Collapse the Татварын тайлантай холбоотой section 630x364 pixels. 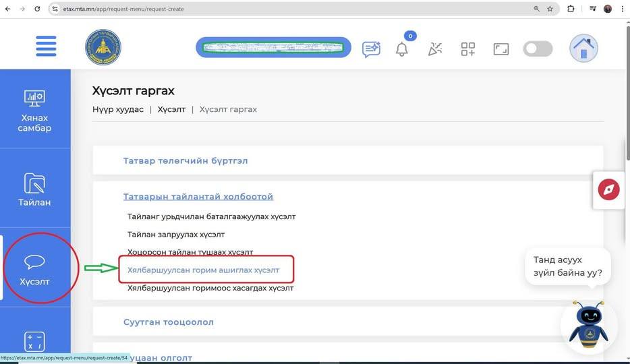(198, 197)
